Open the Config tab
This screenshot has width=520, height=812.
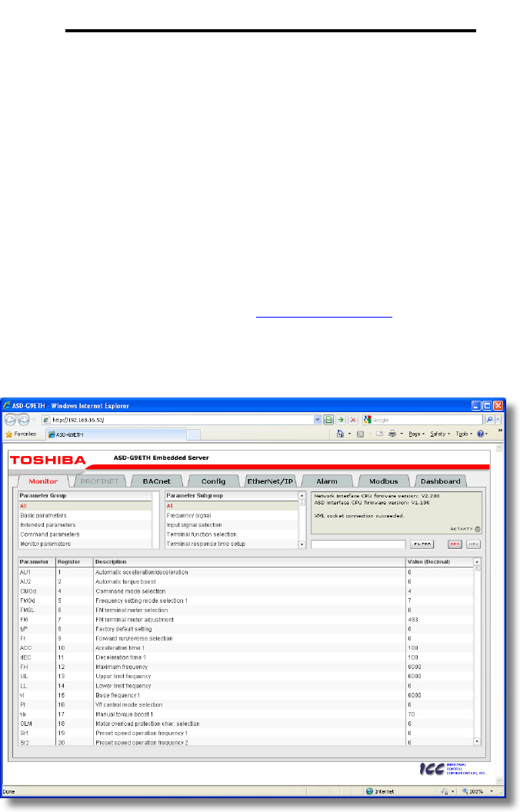pyautogui.click(x=213, y=481)
